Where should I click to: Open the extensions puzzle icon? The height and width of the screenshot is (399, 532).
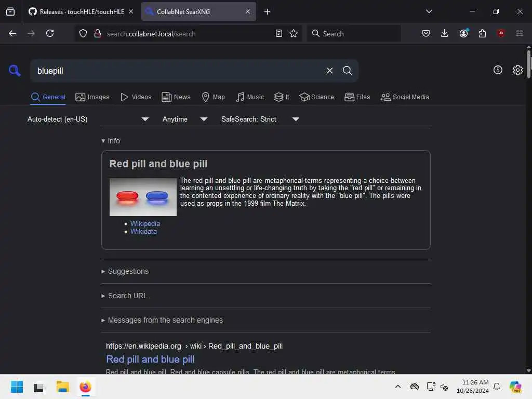coord(482,33)
